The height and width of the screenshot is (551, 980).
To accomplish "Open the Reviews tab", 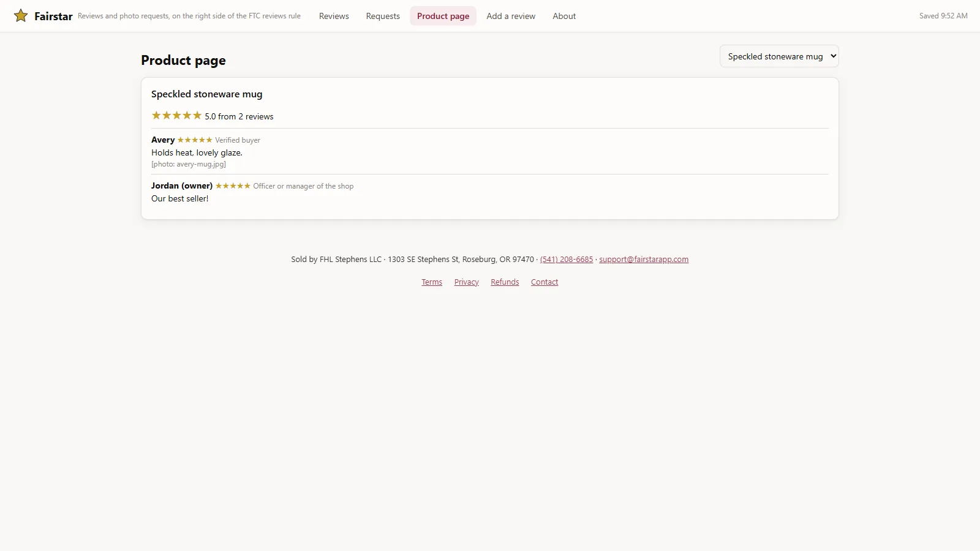I will pyautogui.click(x=334, y=16).
